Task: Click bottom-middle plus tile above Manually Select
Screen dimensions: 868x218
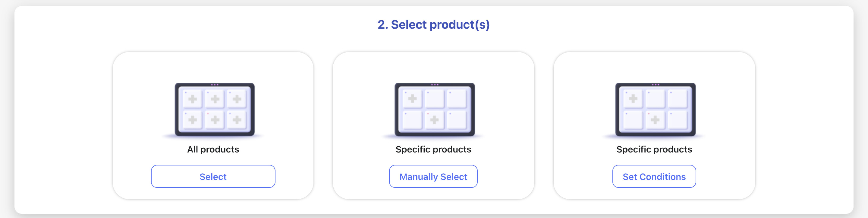Action: coord(434,120)
